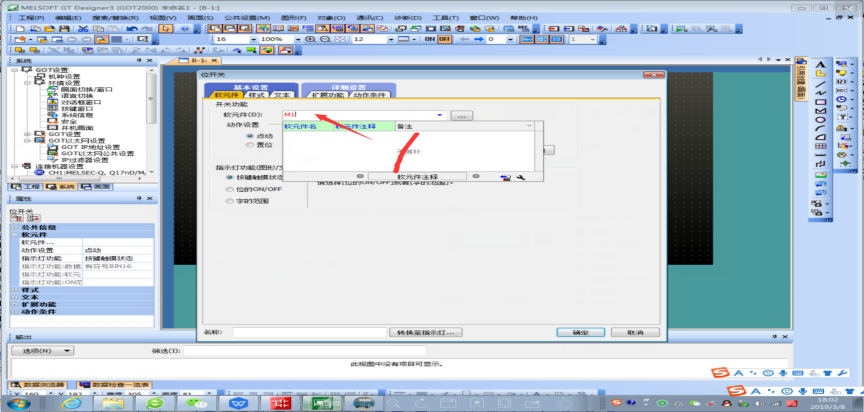Click the 名称 text input field
This screenshot has height=412, width=864.
pyautogui.click(x=308, y=332)
